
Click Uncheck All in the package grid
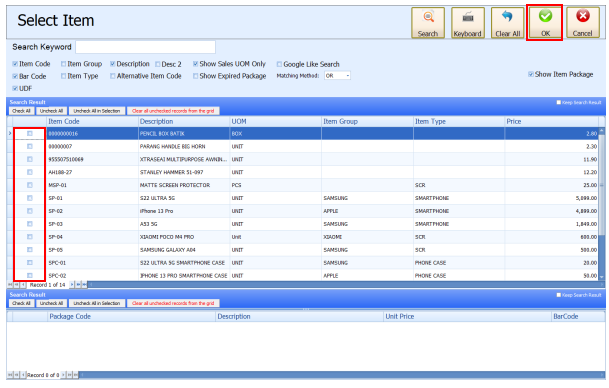coord(51,303)
